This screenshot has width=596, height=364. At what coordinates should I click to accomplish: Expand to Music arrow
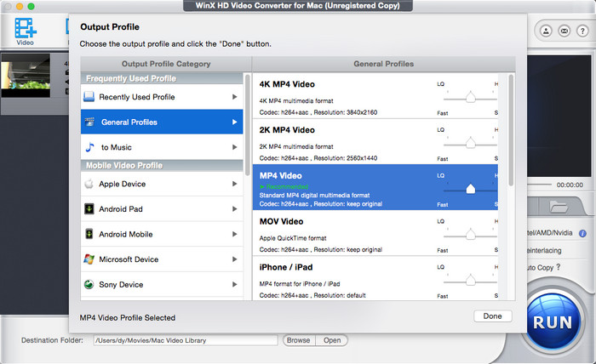pos(234,147)
